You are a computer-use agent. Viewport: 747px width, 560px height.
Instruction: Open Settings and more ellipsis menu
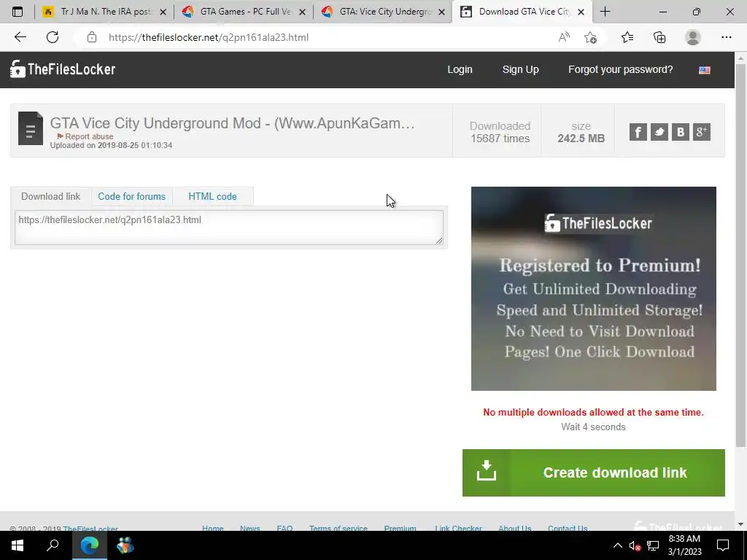pyautogui.click(x=726, y=37)
